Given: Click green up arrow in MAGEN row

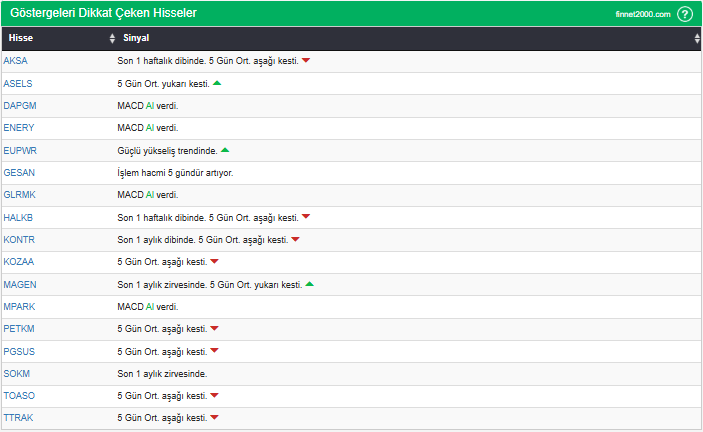Looking at the screenshot, I should [x=310, y=284].
